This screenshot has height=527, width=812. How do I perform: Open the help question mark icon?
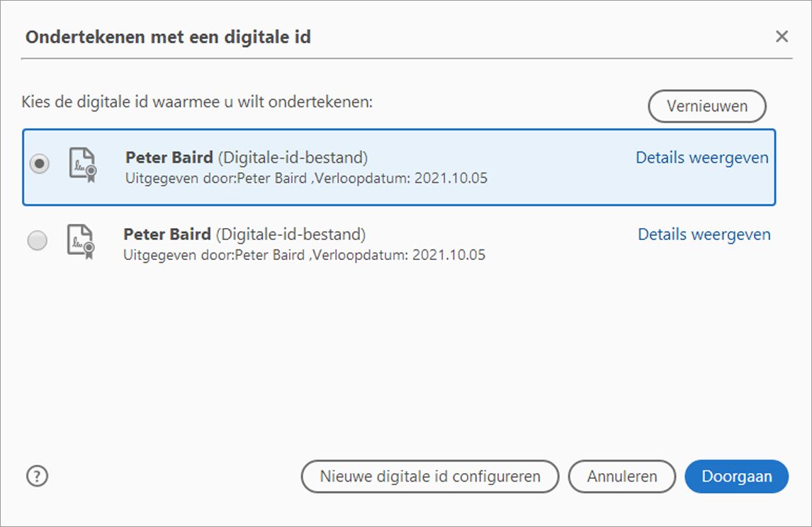36,476
